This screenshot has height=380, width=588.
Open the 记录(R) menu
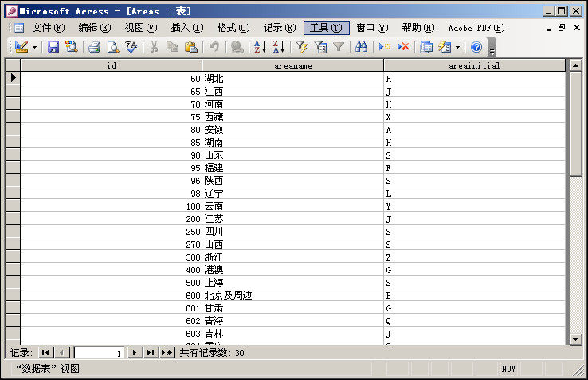tap(280, 28)
